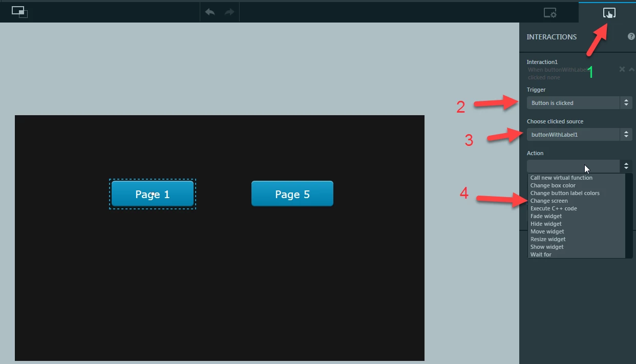This screenshot has width=636, height=364.
Task: Open the Interactions tab icon
Action: click(609, 13)
